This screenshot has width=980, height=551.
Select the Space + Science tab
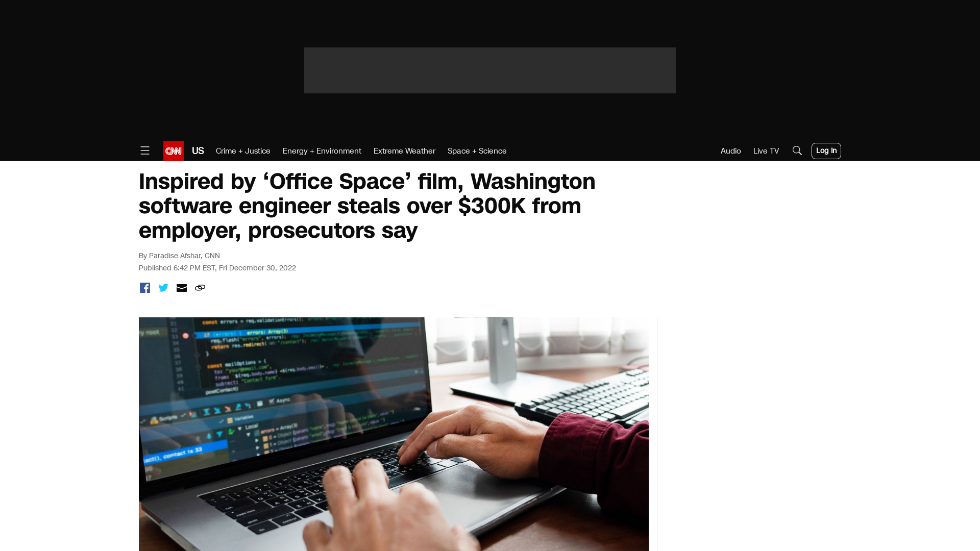[x=477, y=151]
